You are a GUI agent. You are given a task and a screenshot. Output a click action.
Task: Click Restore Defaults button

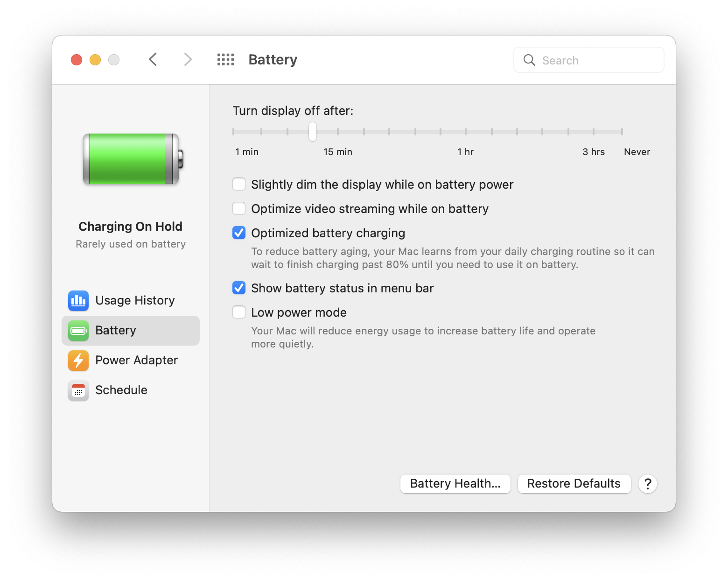(x=574, y=484)
